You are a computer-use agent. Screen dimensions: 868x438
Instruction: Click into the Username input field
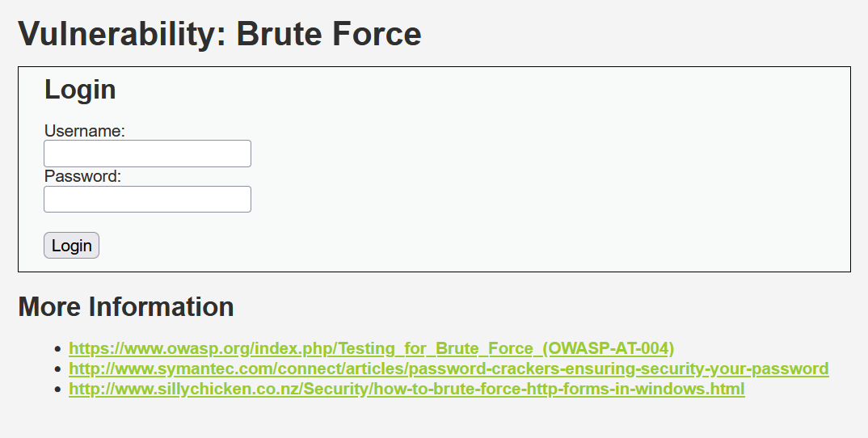(147, 154)
